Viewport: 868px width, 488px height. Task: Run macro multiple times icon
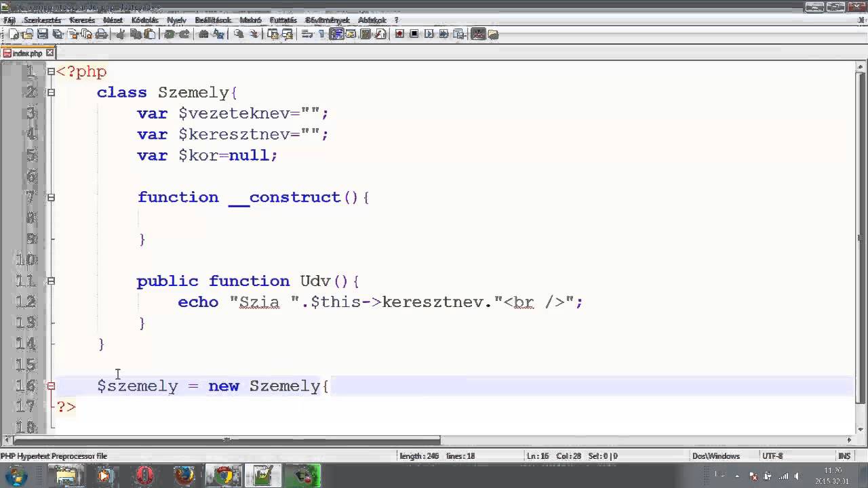[443, 34]
